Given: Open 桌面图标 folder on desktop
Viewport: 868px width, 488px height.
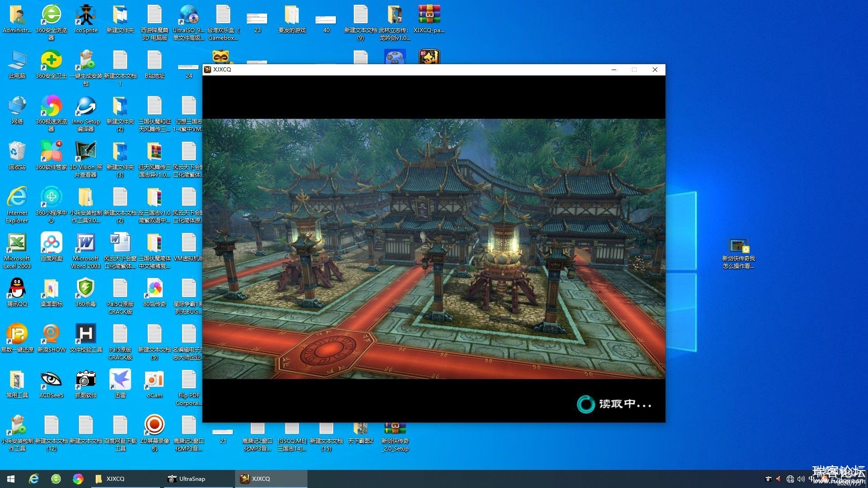Looking at the screenshot, I should click(52, 293).
